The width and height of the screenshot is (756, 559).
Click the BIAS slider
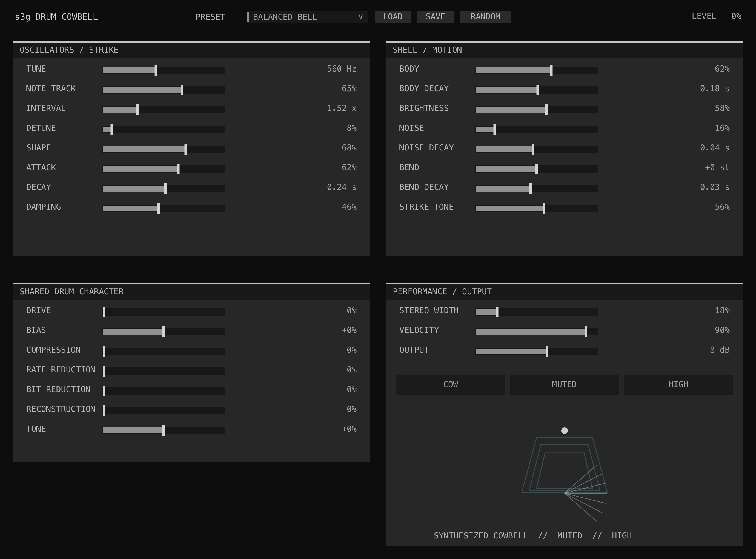pyautogui.click(x=164, y=331)
